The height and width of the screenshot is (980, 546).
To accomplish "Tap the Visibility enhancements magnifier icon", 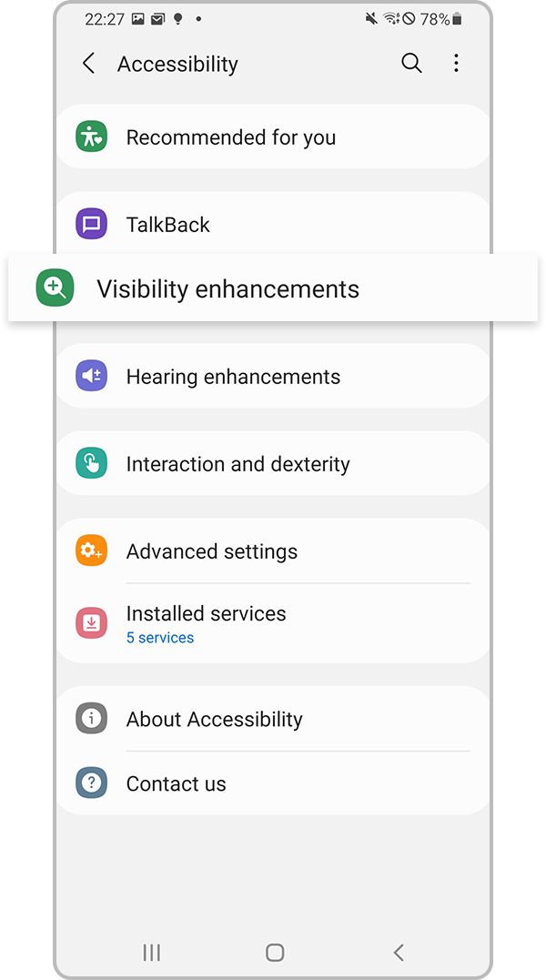I will click(55, 289).
